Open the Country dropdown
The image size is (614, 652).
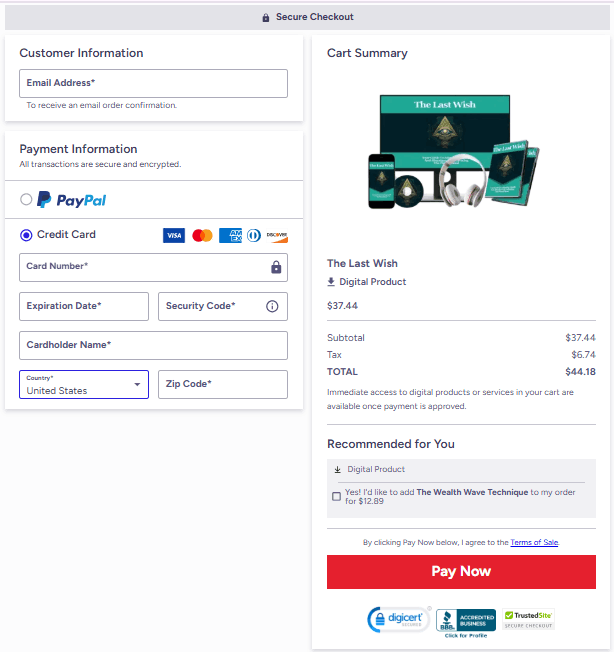pos(84,385)
